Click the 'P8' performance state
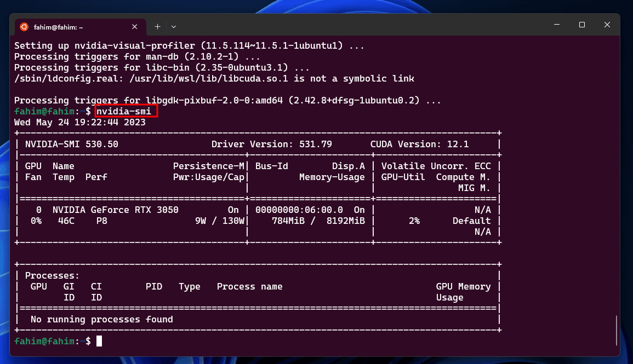This screenshot has height=364, width=633. click(x=102, y=221)
